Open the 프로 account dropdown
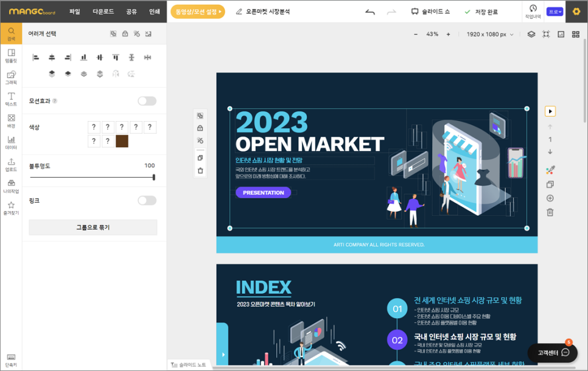The image size is (588, 371). tap(555, 12)
